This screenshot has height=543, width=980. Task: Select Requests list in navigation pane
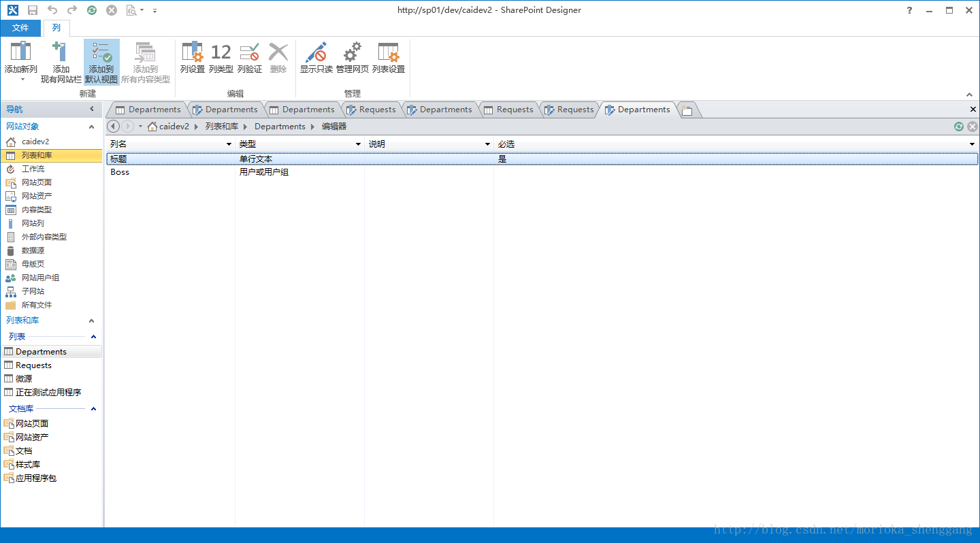(33, 365)
